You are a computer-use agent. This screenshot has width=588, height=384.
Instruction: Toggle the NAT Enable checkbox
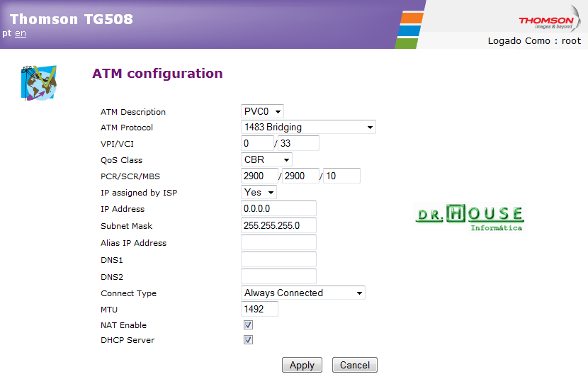248,324
